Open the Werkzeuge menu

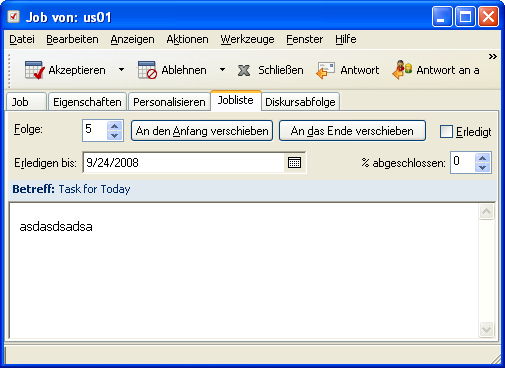coord(247,39)
